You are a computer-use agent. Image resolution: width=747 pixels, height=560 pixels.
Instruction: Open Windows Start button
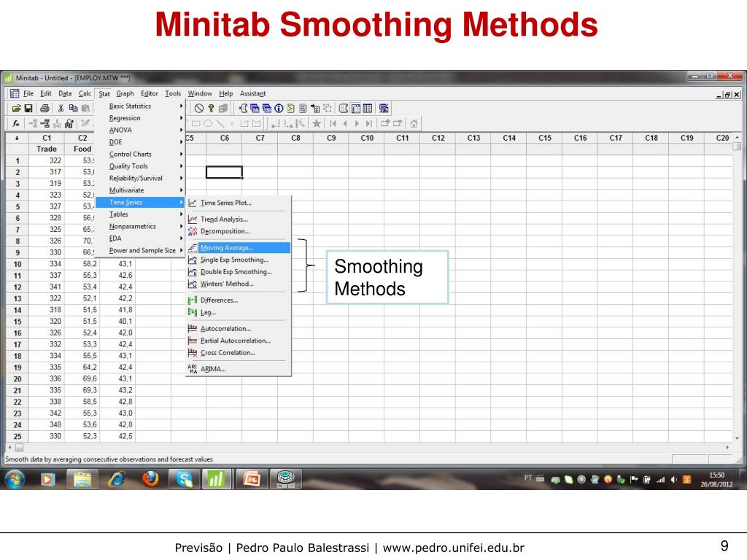pos(15,479)
